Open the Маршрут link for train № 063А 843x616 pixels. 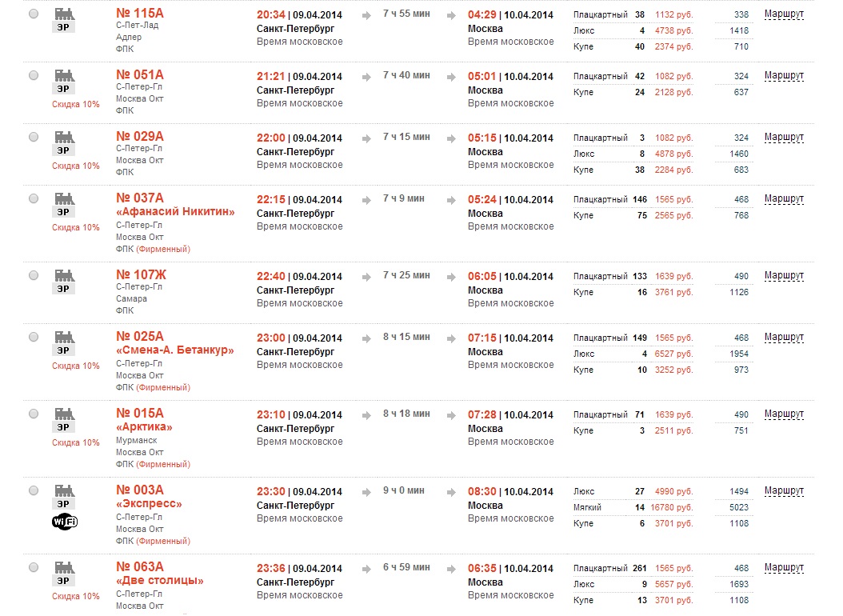784,568
